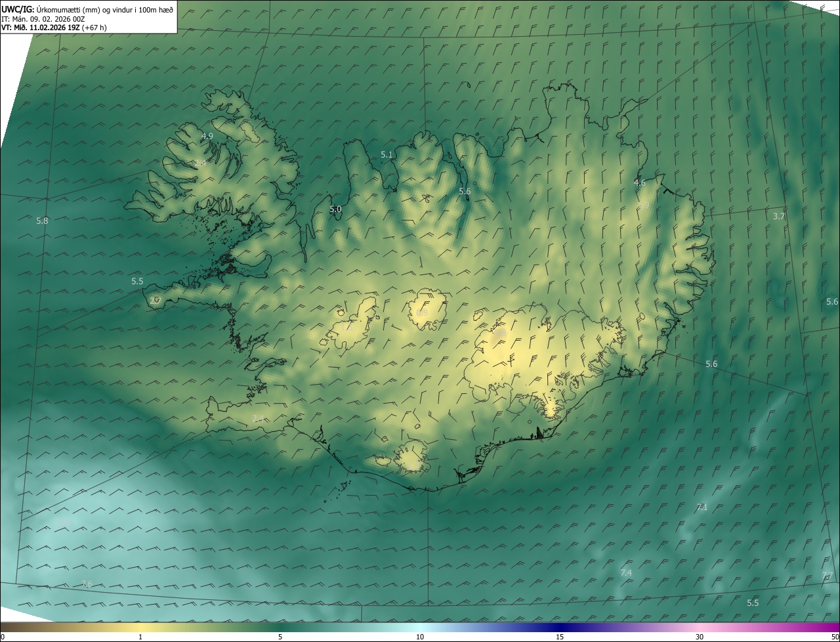Click the 7.4 value label over the ocean
840x642 pixels.
[626, 573]
